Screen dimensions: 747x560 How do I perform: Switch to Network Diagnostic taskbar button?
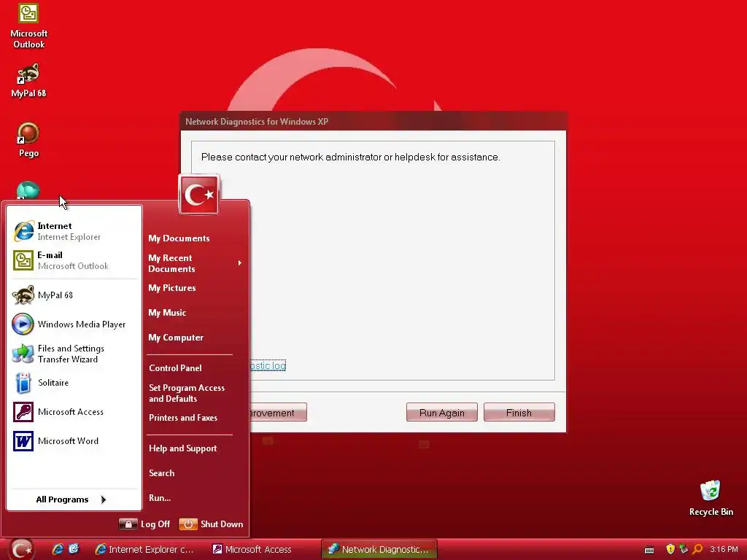click(x=379, y=550)
